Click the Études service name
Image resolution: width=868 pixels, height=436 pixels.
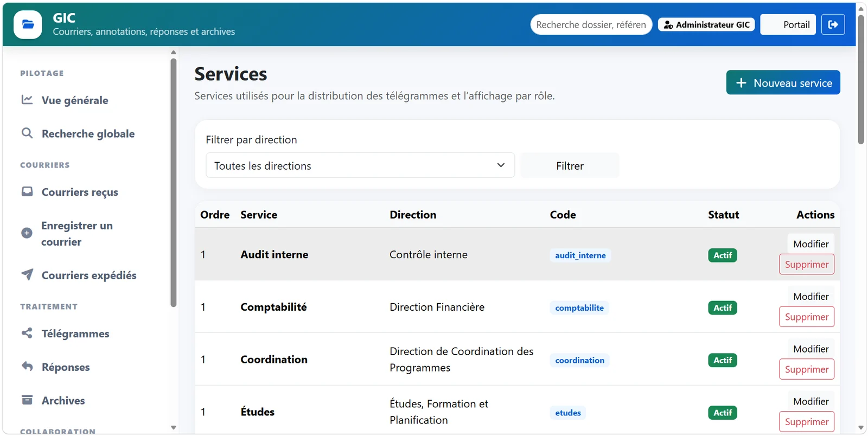(x=257, y=412)
